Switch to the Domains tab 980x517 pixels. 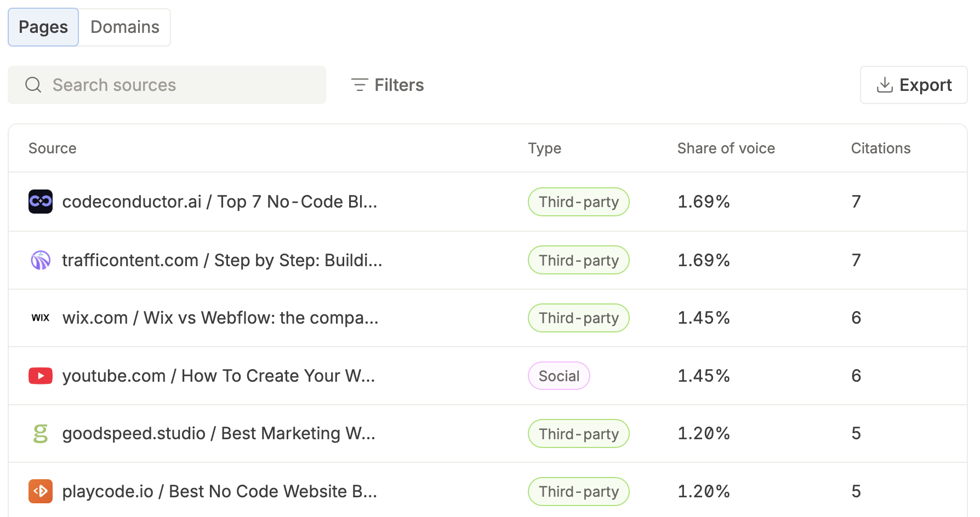click(x=125, y=27)
